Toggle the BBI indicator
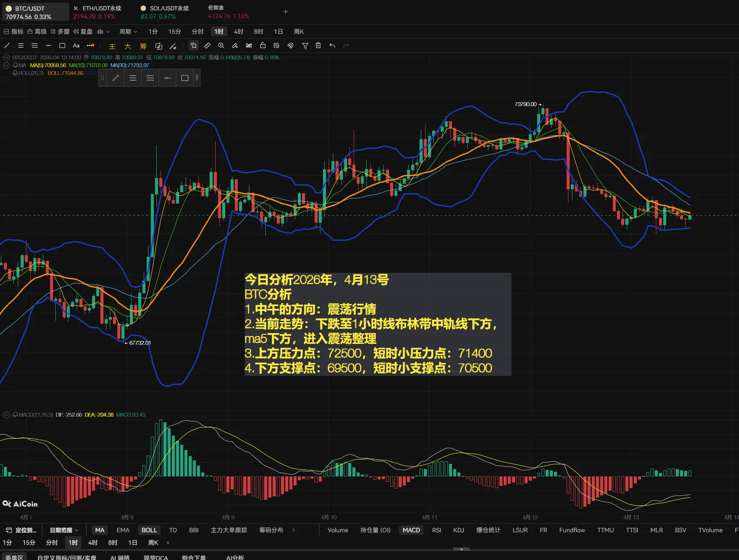The width and height of the screenshot is (739, 560). 194,530
